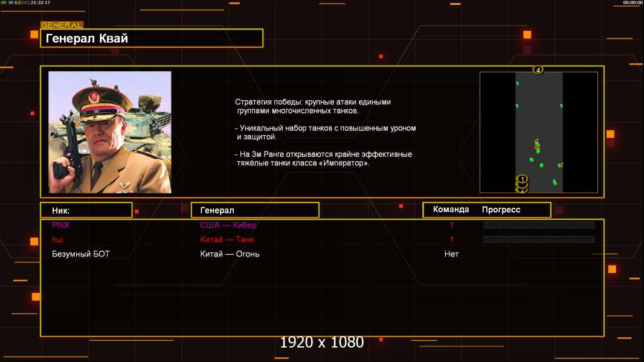Click the 'Китай — Танк' general entry
The height and width of the screenshot is (362, 644).
click(x=227, y=240)
